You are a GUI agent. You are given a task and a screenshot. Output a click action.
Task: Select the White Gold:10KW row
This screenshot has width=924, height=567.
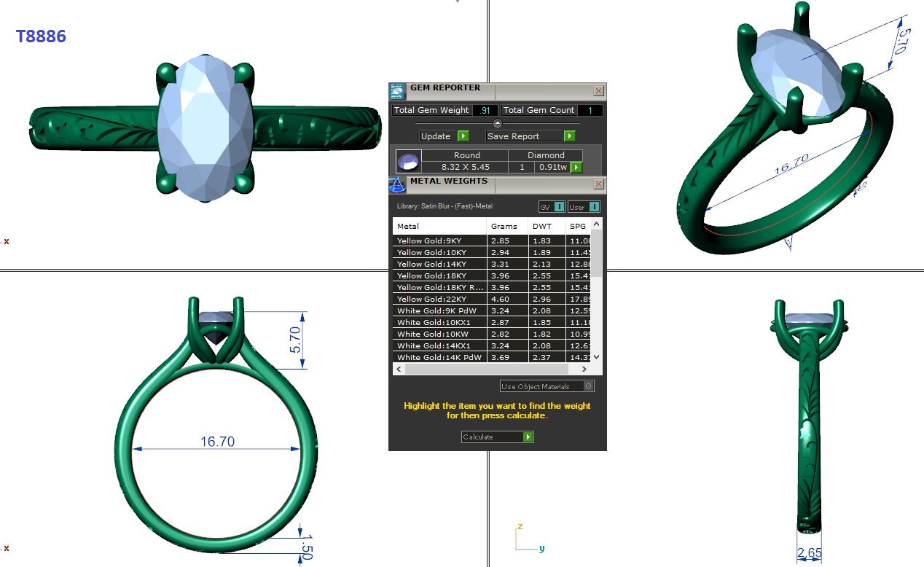pyautogui.click(x=439, y=334)
